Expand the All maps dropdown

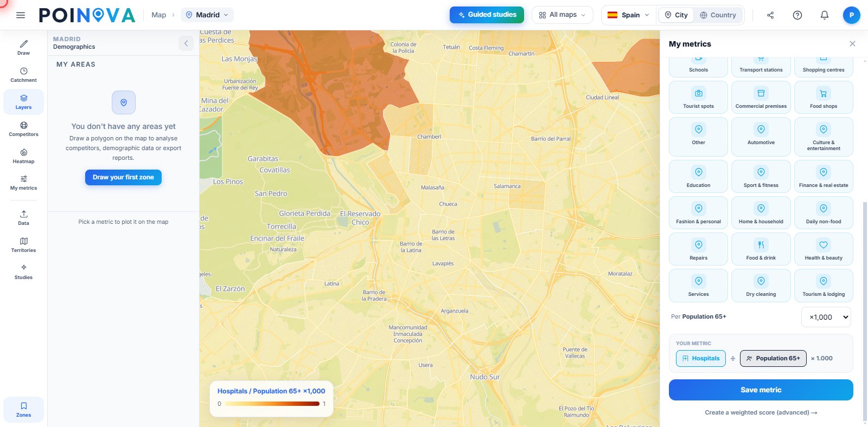pyautogui.click(x=563, y=15)
